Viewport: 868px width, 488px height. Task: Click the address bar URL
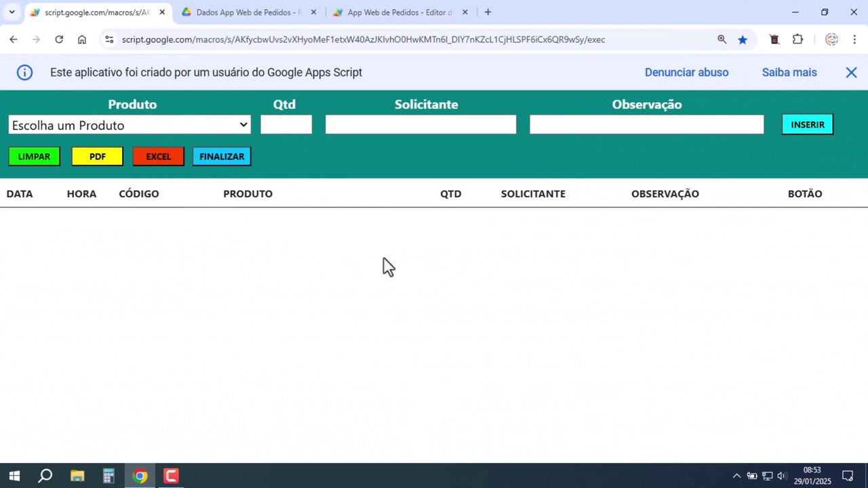click(x=363, y=39)
